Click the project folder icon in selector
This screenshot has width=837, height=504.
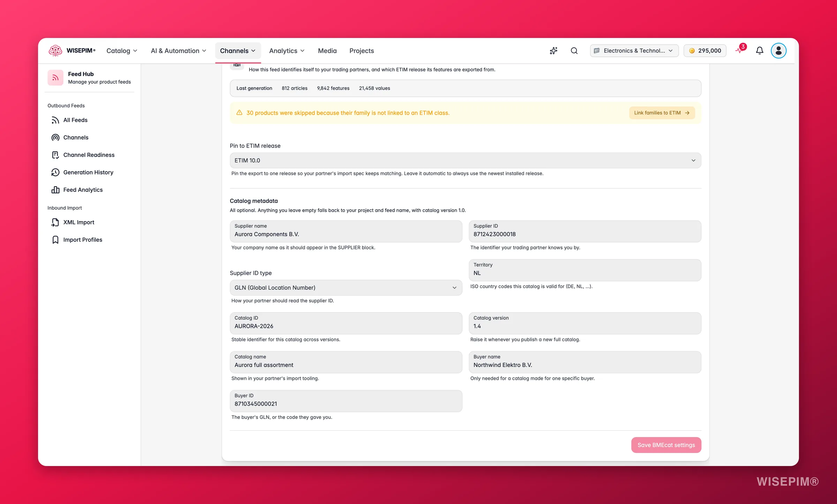click(x=597, y=51)
